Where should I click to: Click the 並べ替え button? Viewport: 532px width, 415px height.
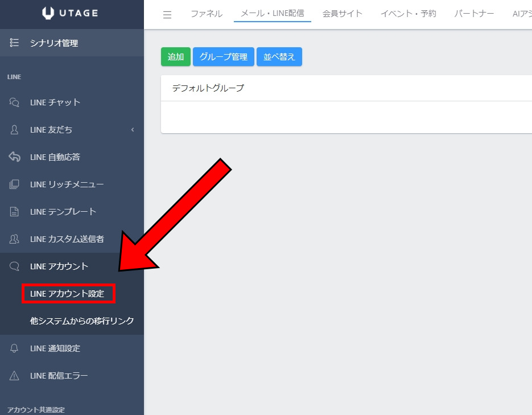click(279, 57)
